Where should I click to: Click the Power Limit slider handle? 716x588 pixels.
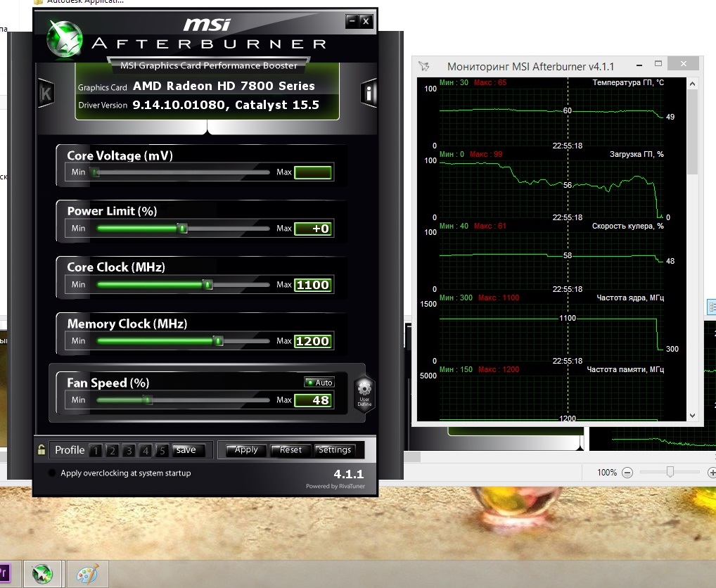[x=182, y=229]
